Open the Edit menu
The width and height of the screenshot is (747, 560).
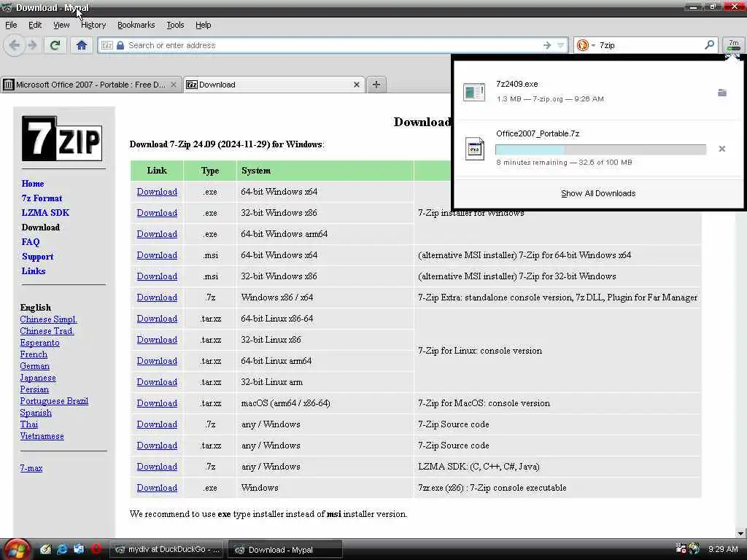click(35, 25)
